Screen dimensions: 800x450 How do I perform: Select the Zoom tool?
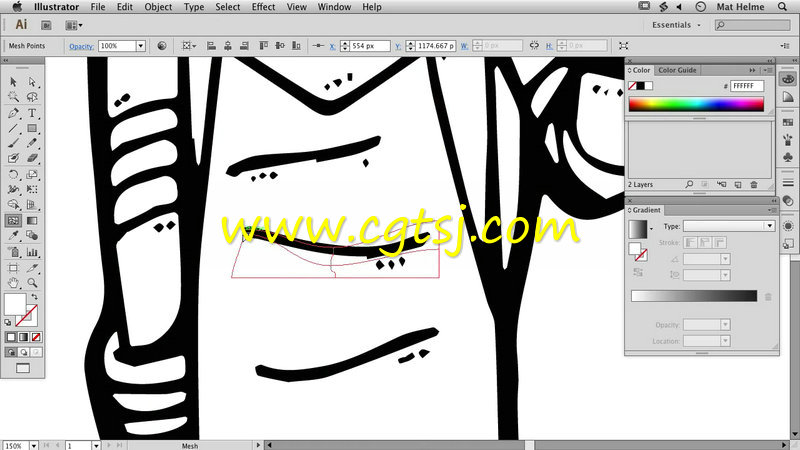(x=32, y=283)
